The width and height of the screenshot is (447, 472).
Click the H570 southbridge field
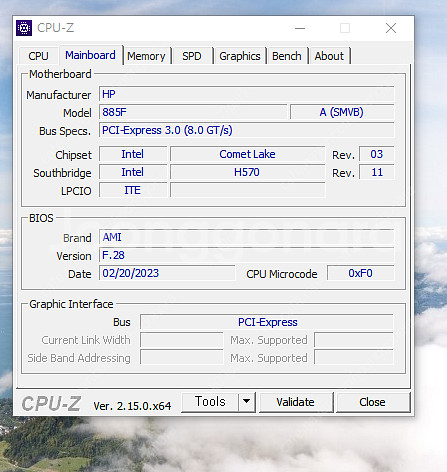coord(247,172)
